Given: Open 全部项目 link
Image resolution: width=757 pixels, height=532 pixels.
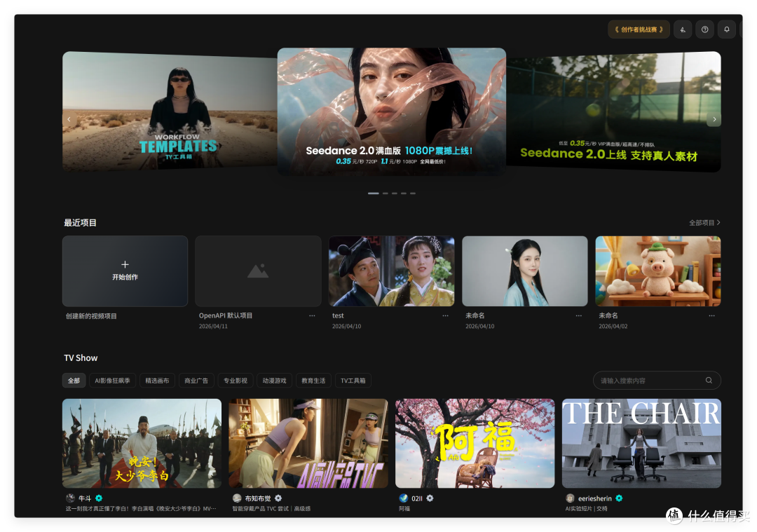Looking at the screenshot, I should coord(704,223).
